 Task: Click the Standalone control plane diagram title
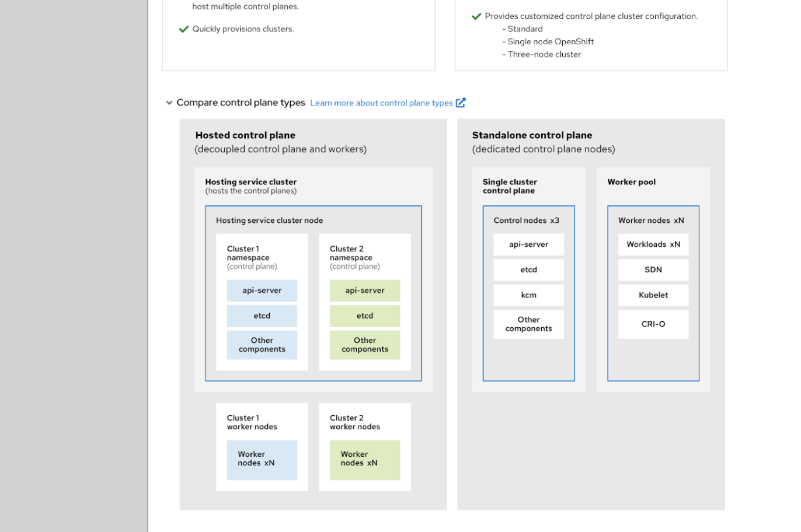point(532,135)
